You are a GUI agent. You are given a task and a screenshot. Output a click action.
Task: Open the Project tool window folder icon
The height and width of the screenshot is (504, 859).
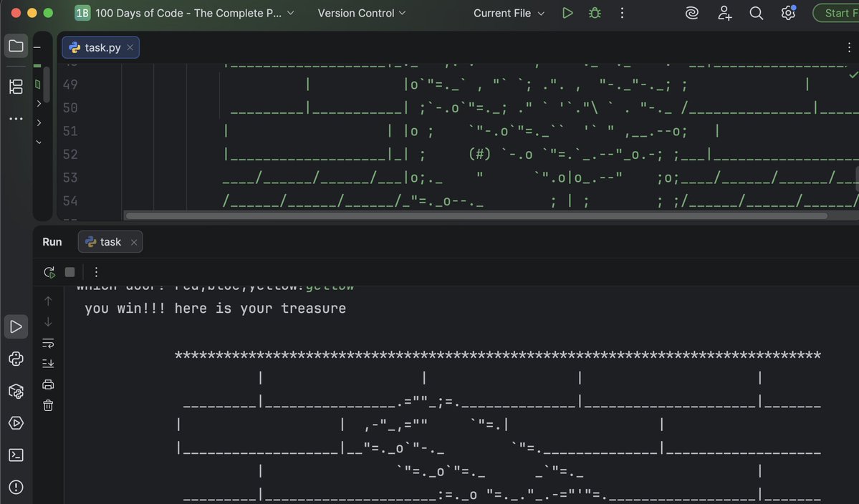pos(16,46)
